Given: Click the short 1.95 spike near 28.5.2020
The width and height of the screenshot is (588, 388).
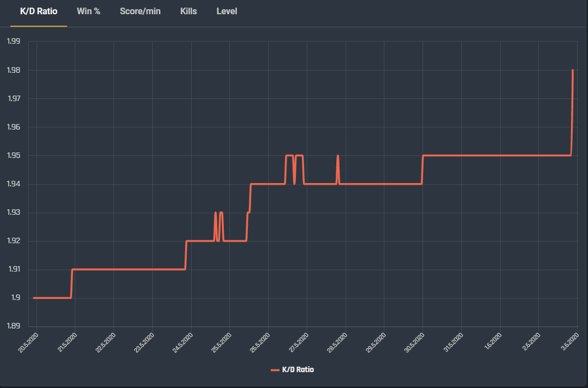Looking at the screenshot, I should tap(338, 156).
